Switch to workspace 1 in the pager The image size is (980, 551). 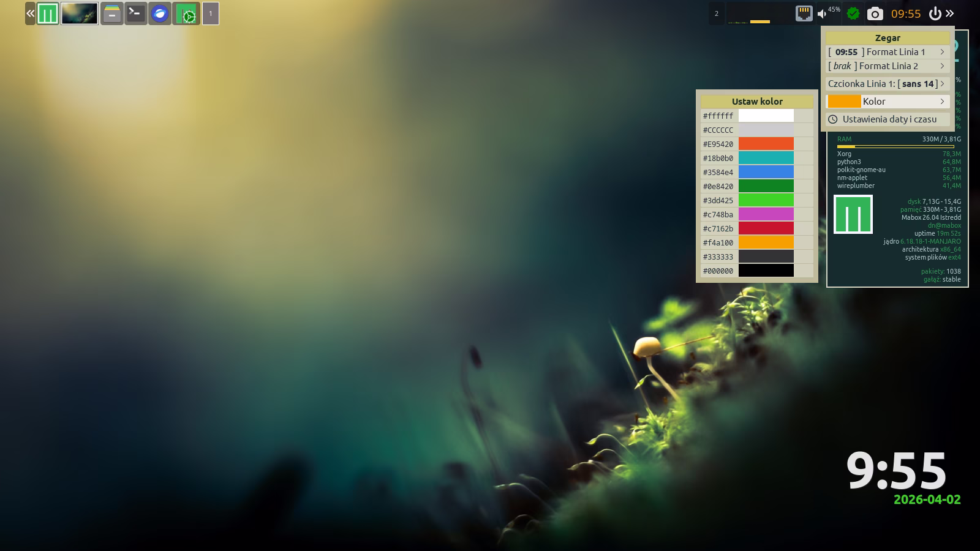coord(210,13)
